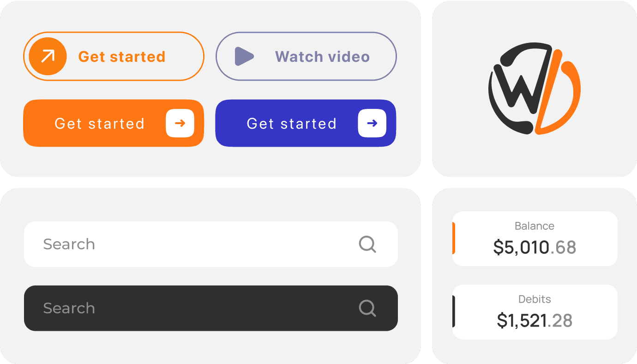Click the $1,521.28 debits amount
The width and height of the screenshot is (637, 364).
coord(535,320)
